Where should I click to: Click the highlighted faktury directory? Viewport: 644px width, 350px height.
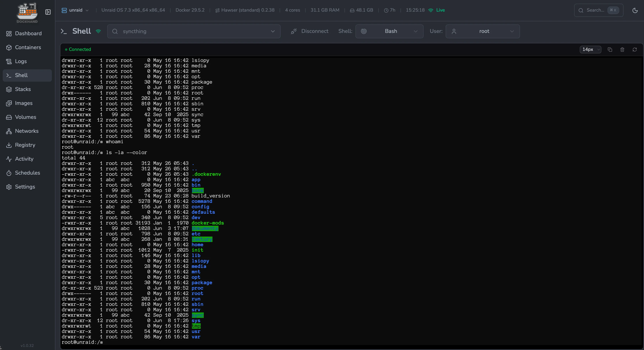(x=202, y=239)
